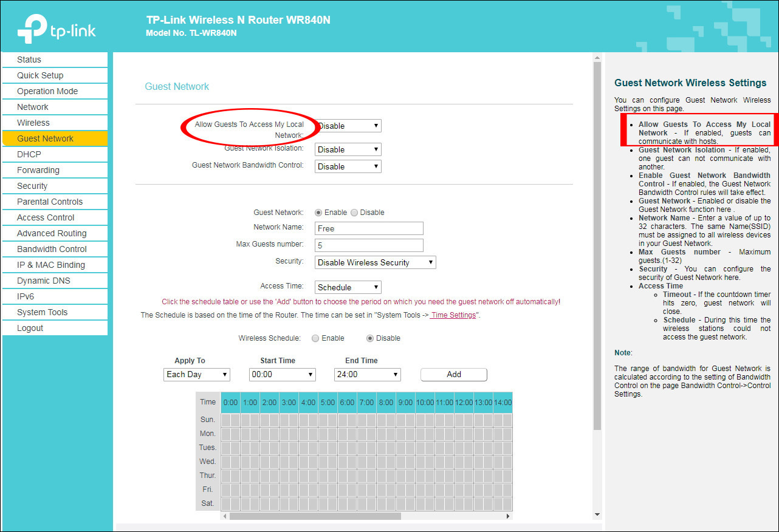Screen dimensions: 779x532
Task: Click the Sat. schedule row label
Action: 208,503
